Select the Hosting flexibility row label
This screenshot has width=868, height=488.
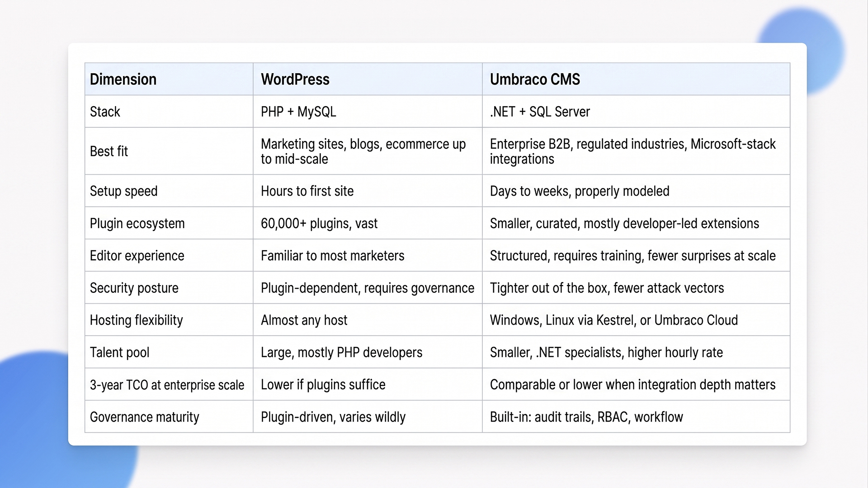pyautogui.click(x=169, y=320)
